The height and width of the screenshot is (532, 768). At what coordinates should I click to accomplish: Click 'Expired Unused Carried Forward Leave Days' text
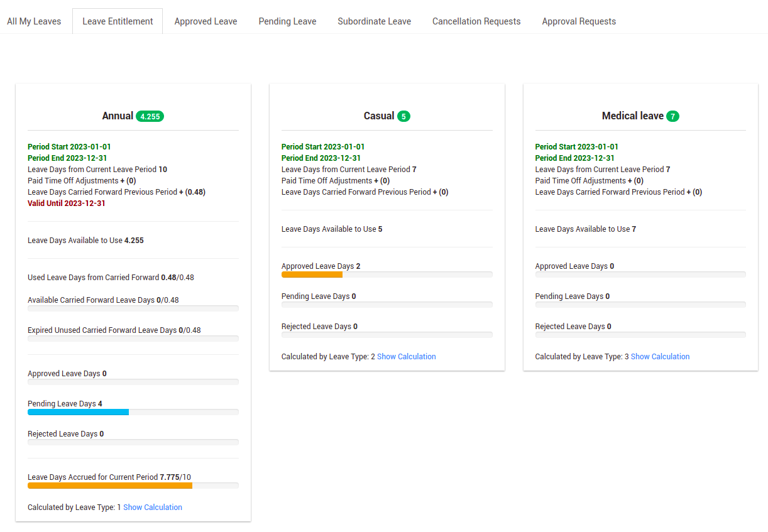click(102, 330)
